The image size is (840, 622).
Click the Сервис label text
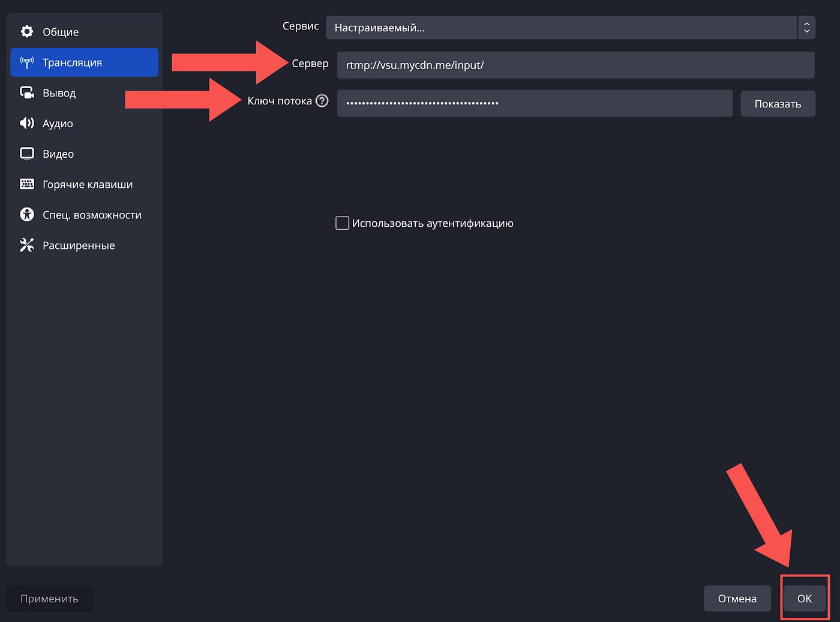pyautogui.click(x=301, y=26)
